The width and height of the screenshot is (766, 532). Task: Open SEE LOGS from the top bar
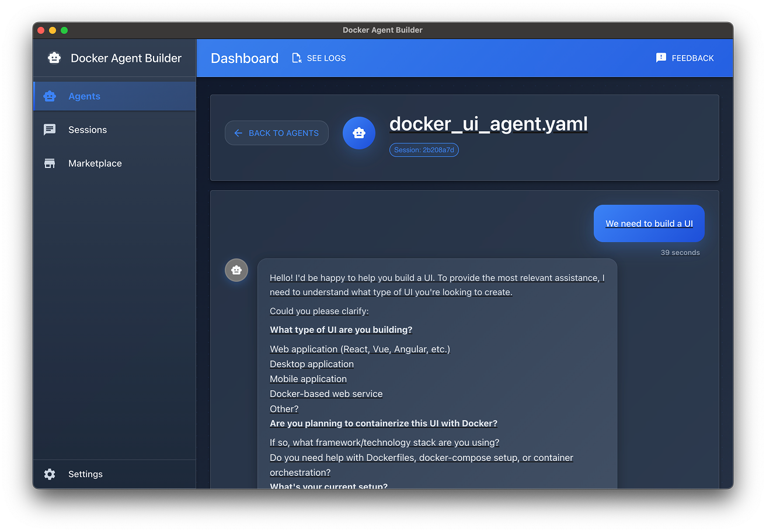point(319,58)
